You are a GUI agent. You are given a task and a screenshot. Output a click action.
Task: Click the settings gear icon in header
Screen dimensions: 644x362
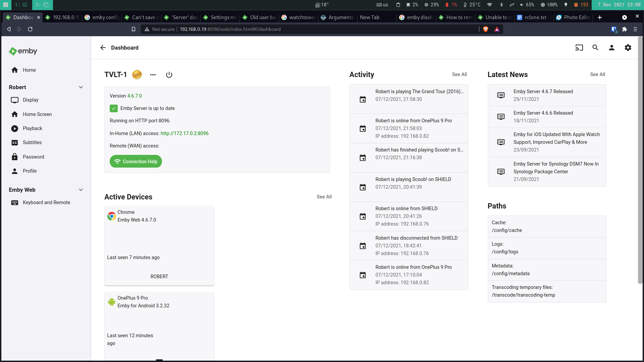(628, 48)
